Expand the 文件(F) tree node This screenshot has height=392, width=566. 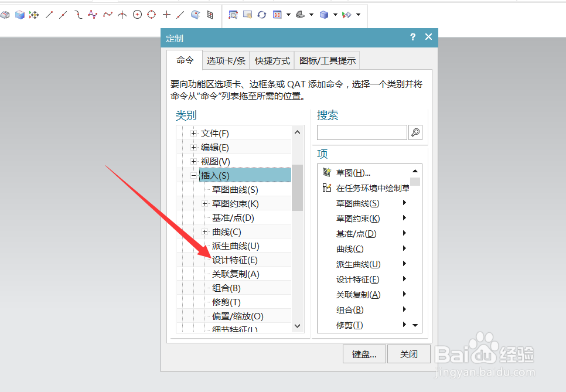pos(193,133)
